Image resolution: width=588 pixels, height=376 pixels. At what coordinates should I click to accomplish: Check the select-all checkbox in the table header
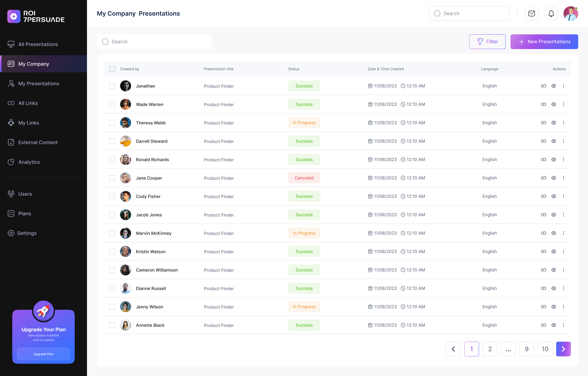[x=112, y=69]
